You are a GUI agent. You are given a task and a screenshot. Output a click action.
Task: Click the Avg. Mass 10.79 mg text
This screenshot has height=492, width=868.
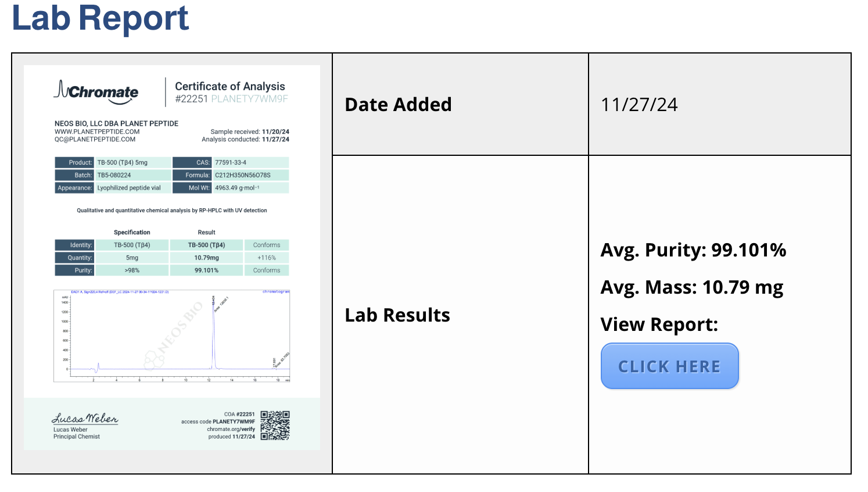(x=692, y=287)
